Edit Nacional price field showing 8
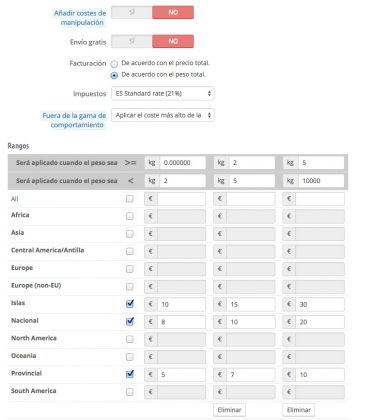This screenshot has width=373, height=420. coord(181,322)
